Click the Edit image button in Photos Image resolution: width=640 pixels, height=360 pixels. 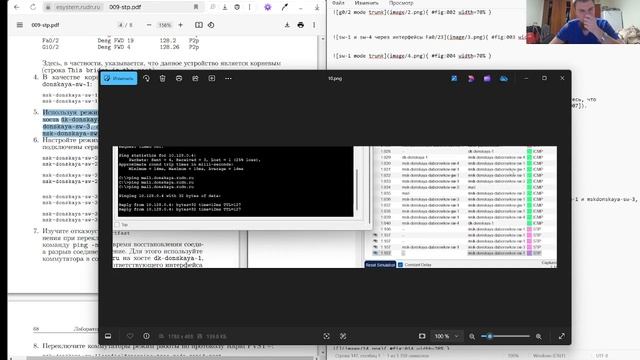click(119, 78)
